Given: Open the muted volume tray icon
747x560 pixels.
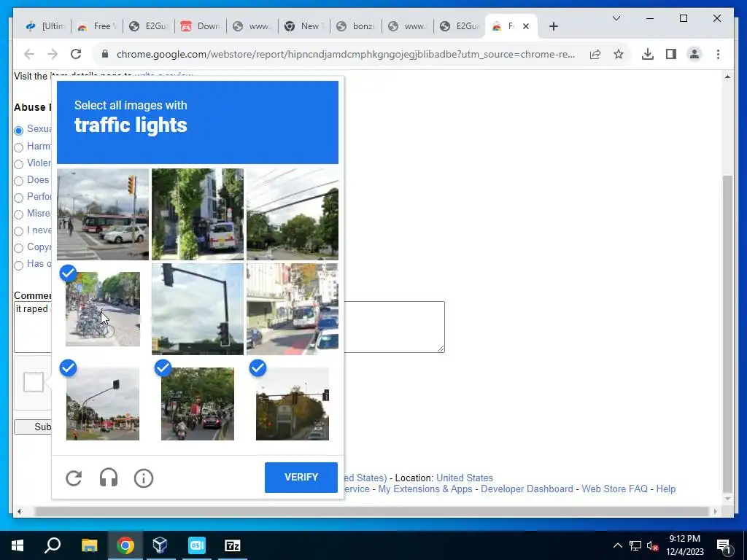Looking at the screenshot, I should pos(653,545).
